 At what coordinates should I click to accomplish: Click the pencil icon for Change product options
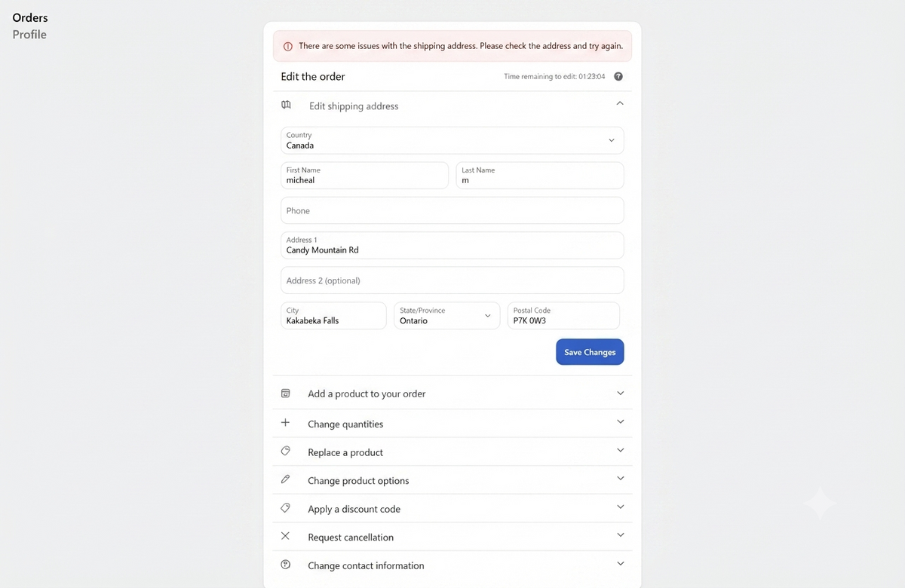(x=285, y=479)
